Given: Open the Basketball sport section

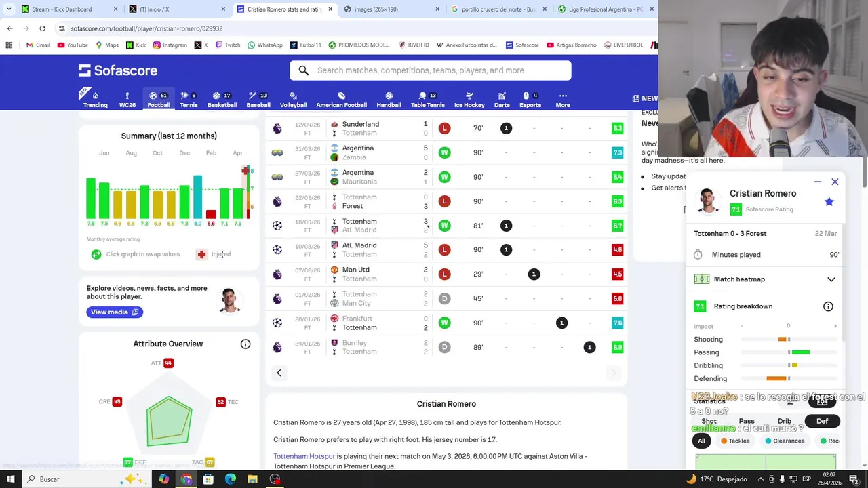Looking at the screenshot, I should tap(222, 99).
